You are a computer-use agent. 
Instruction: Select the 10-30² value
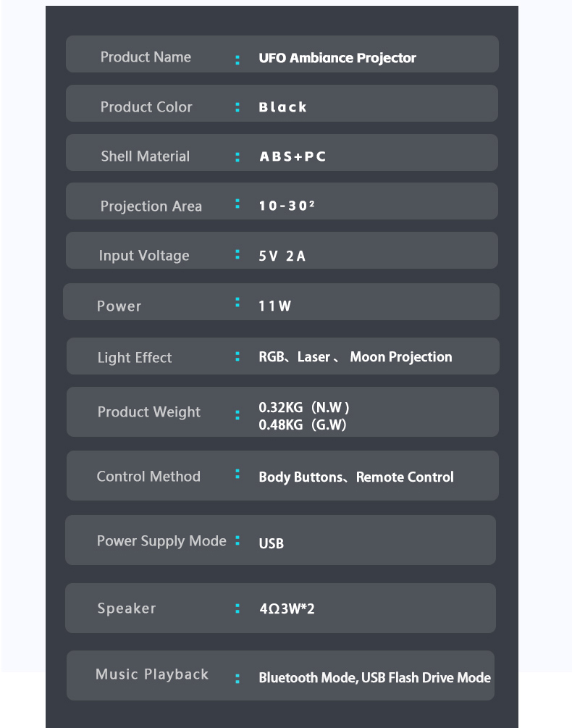point(287,206)
